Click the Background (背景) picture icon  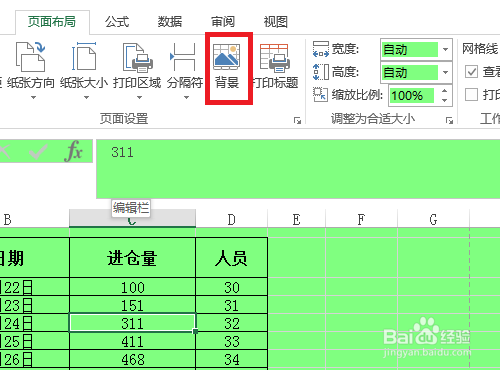227,57
